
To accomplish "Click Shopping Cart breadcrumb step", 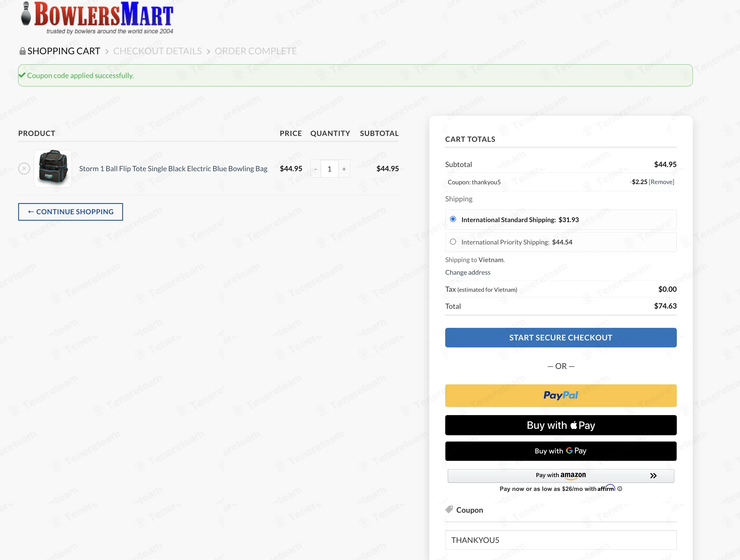I will coord(63,51).
